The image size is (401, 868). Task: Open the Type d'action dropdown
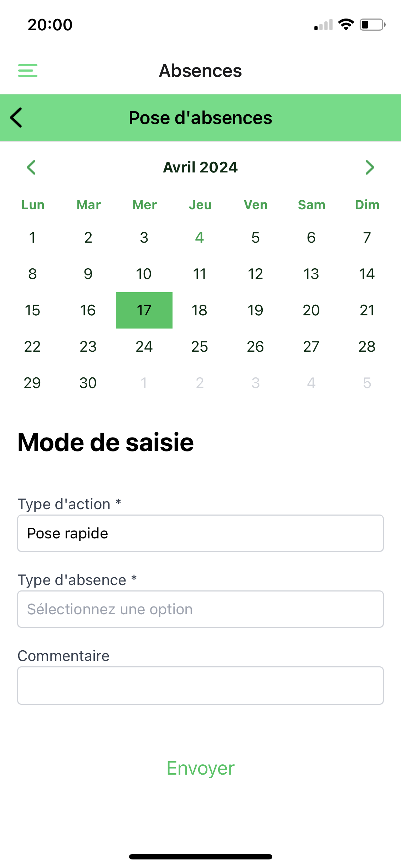point(200,533)
